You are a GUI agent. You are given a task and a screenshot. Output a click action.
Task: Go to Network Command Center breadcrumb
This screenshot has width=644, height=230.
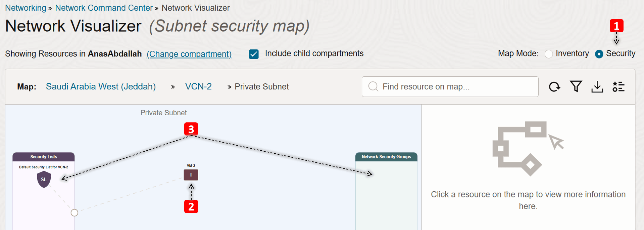click(104, 8)
